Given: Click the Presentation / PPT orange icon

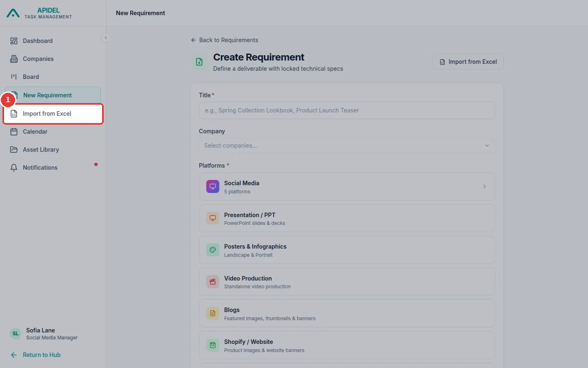Looking at the screenshot, I should point(213,218).
